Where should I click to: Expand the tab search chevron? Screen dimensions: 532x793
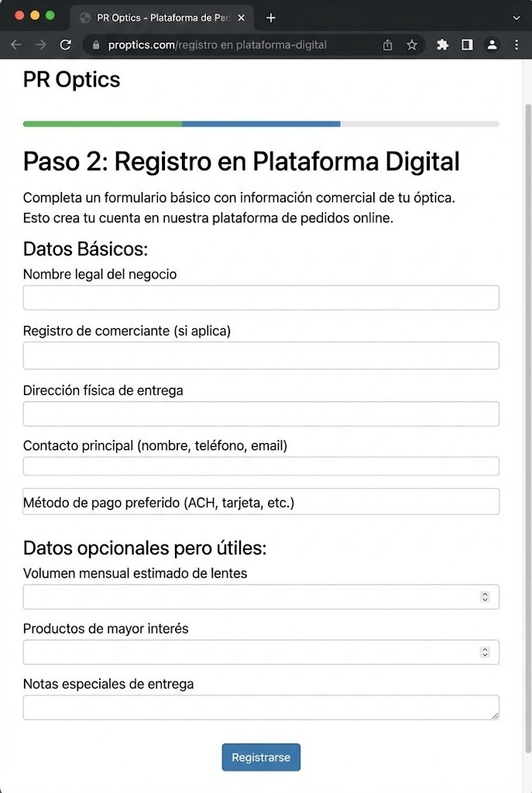click(517, 17)
